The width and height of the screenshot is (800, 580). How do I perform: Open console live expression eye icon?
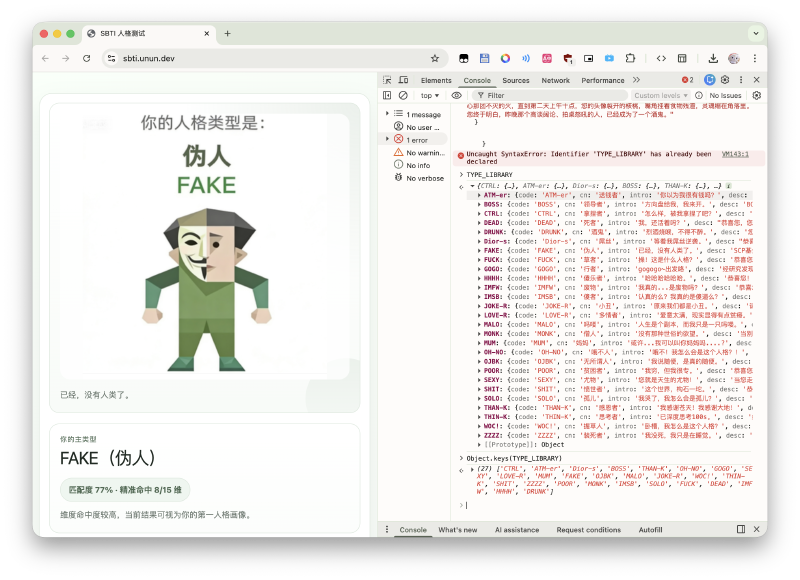click(457, 96)
